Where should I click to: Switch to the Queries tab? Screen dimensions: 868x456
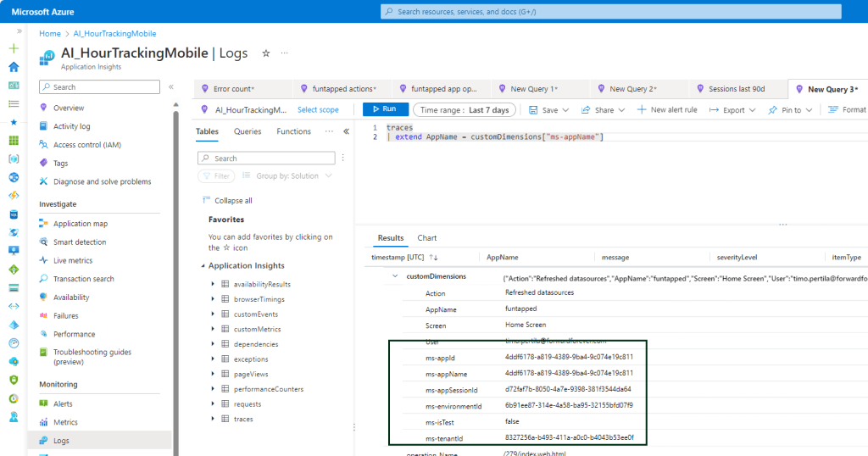tap(248, 131)
